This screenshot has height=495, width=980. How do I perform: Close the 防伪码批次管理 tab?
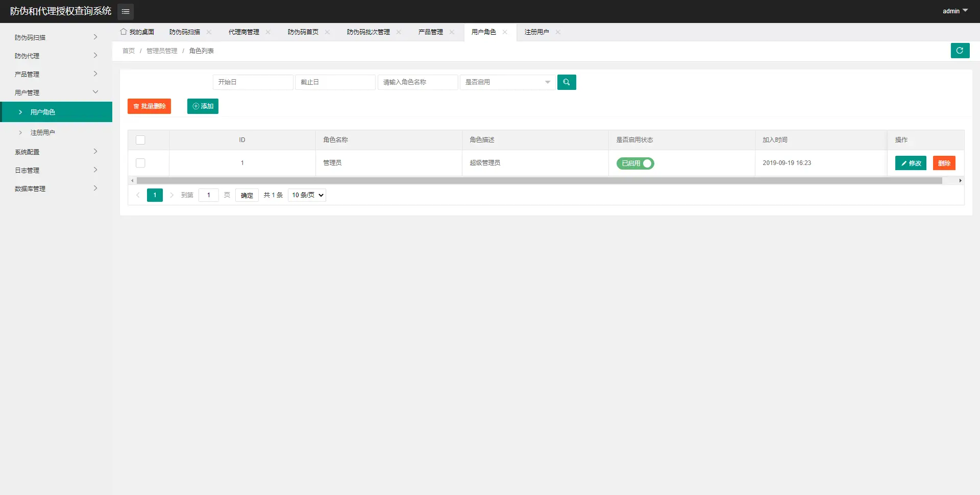[x=399, y=32]
